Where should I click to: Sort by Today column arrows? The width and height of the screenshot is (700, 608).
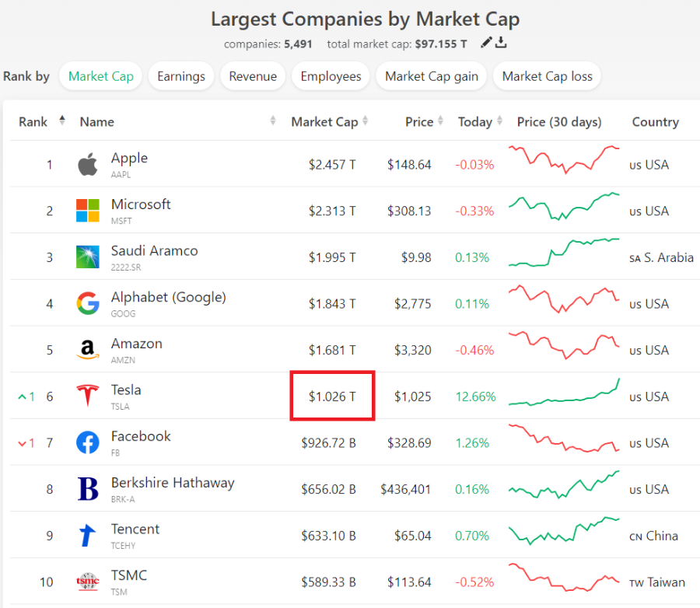click(x=499, y=121)
